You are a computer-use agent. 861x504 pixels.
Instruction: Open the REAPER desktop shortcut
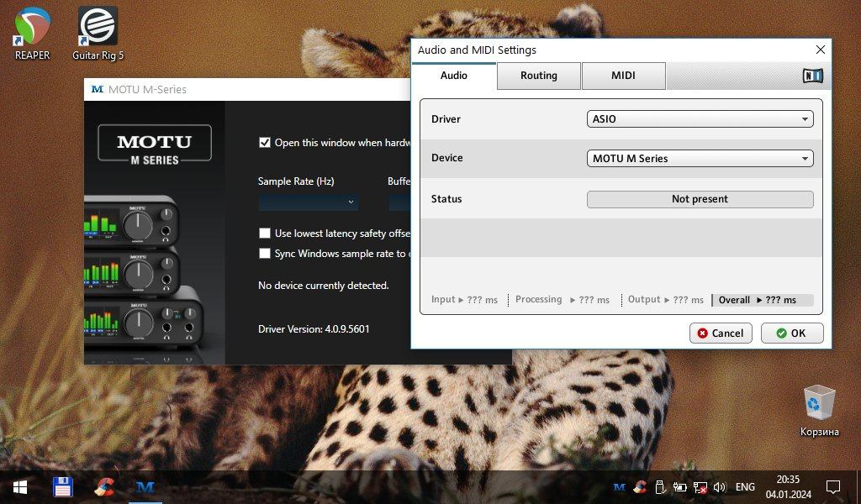[x=32, y=28]
